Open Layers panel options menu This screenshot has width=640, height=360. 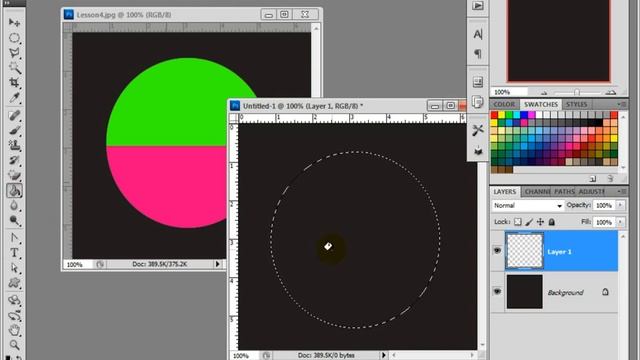click(622, 191)
